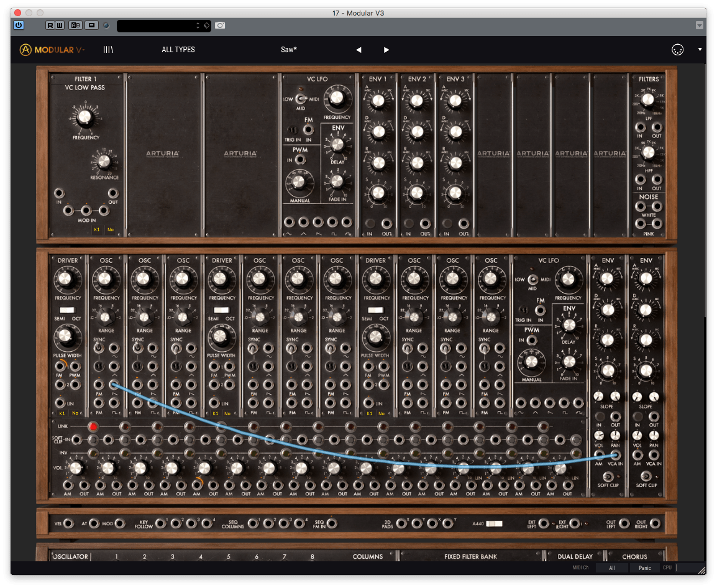717x588 pixels.
Task: Click the first Driver Pulse Width knob
Action: click(65, 336)
